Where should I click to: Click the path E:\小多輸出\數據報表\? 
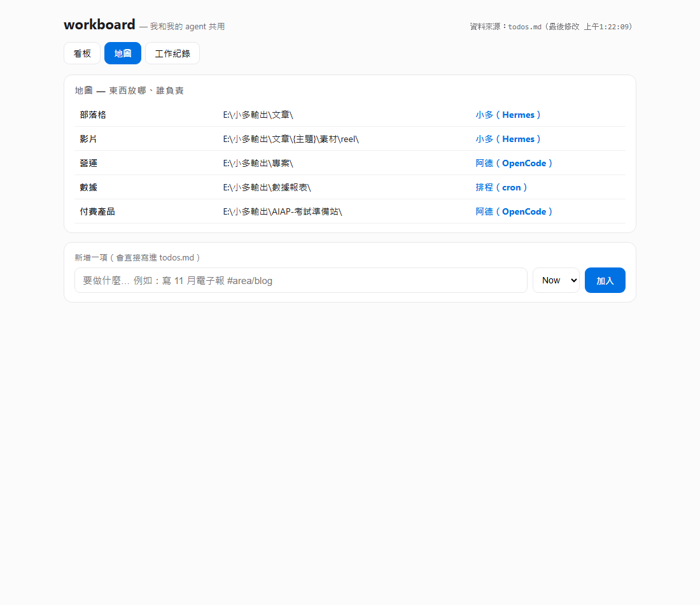[267, 187]
